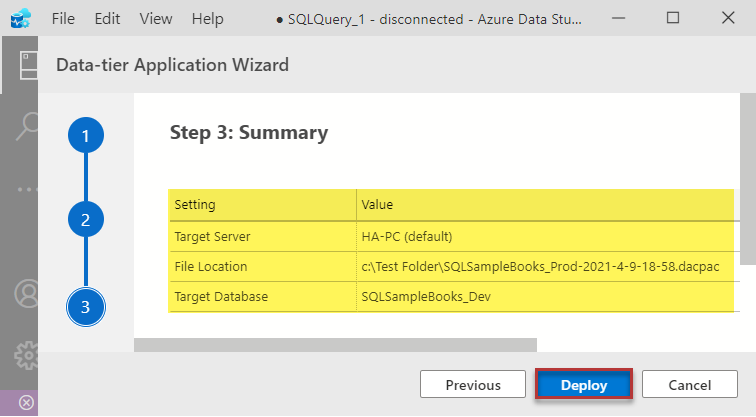Screen dimensions: 756x417
Task: Open the Edit menu
Action: point(107,19)
